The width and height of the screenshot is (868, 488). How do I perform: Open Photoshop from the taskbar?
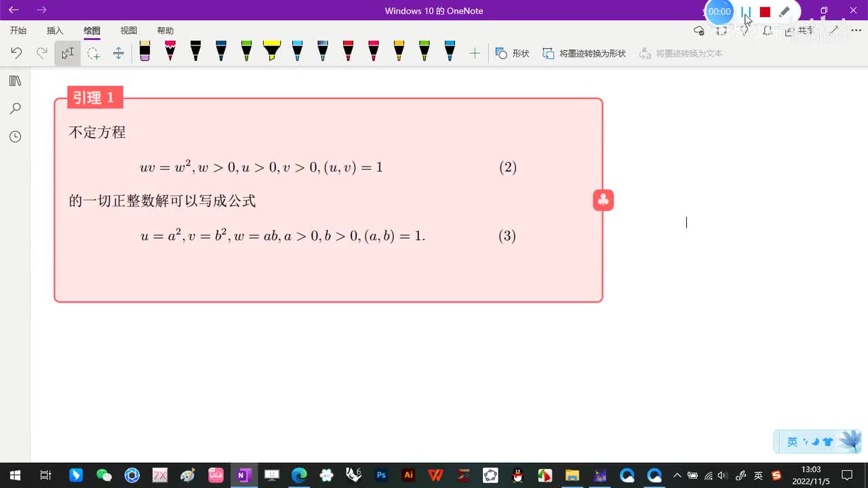tap(381, 475)
